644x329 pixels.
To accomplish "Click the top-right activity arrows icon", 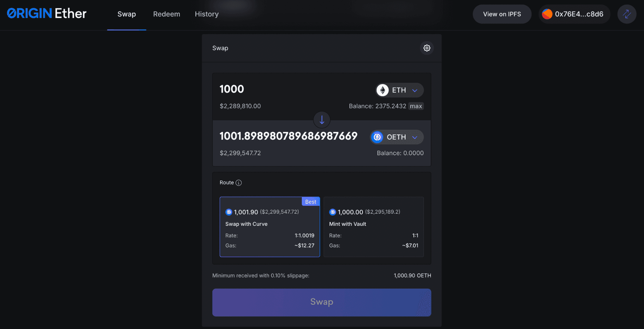I will click(x=626, y=14).
